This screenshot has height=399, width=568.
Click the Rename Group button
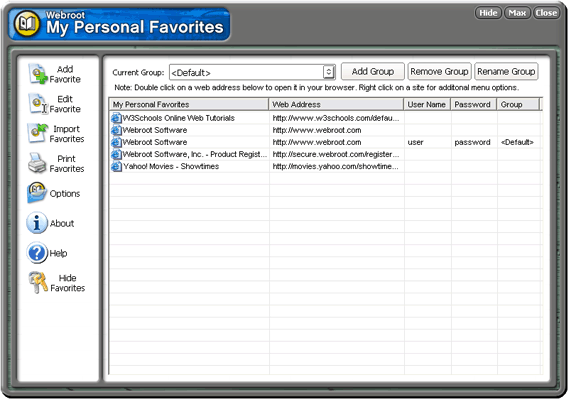coord(506,71)
